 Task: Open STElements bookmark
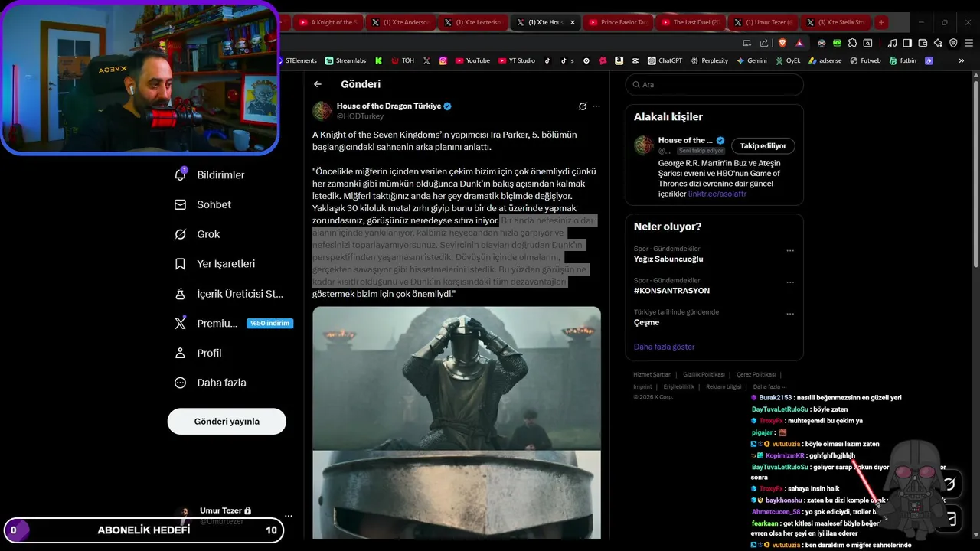[296, 60]
